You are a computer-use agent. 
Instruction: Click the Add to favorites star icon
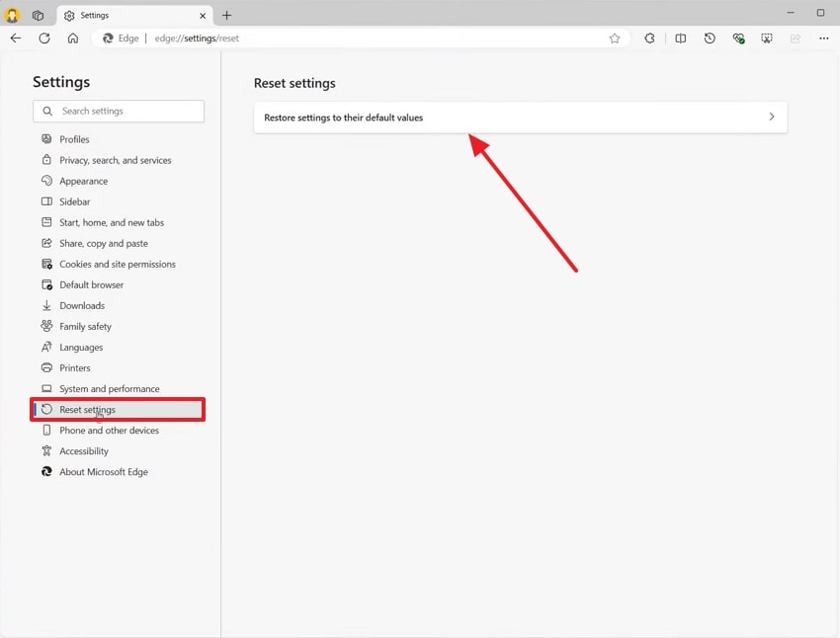click(x=615, y=39)
